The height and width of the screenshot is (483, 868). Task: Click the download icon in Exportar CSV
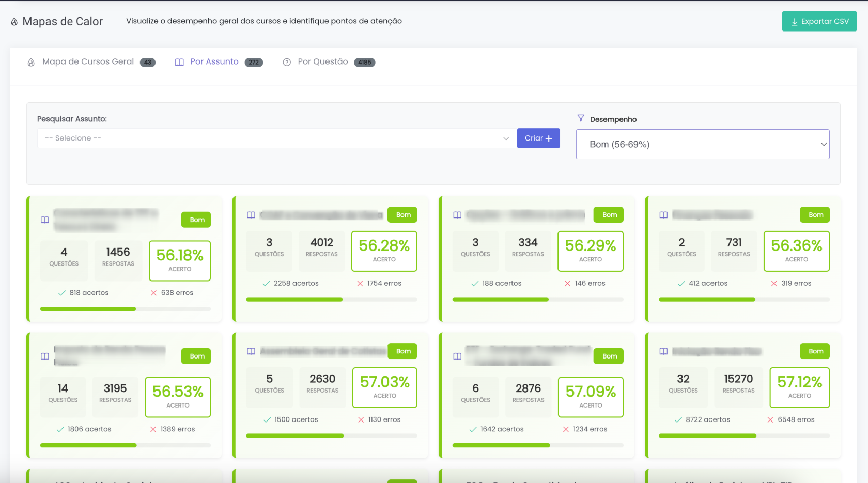coord(794,22)
